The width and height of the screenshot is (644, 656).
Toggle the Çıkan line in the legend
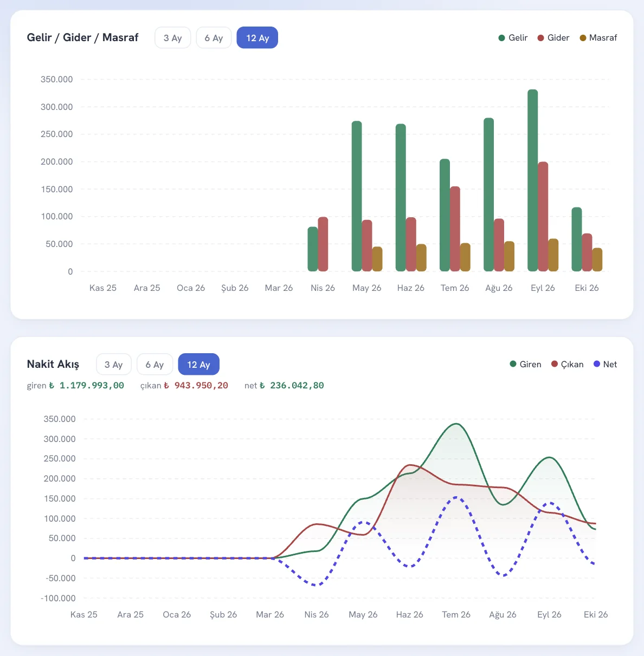click(x=567, y=365)
